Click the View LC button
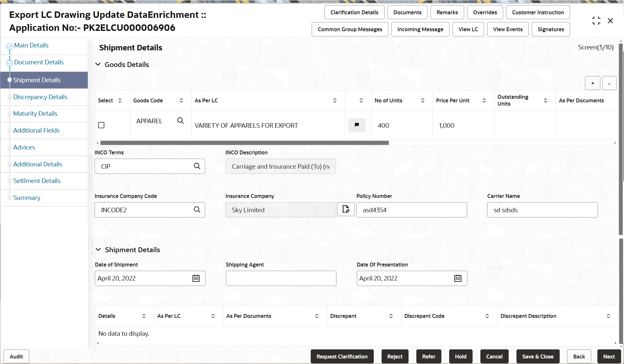The image size is (624, 364). 468,29
